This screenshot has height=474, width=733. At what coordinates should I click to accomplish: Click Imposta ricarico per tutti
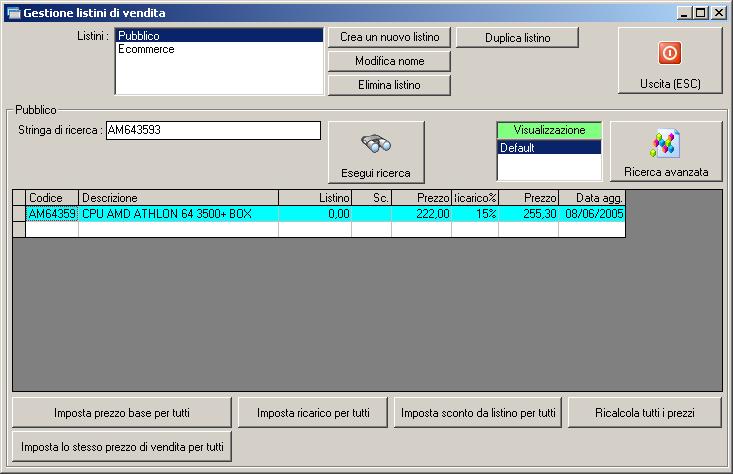[313, 413]
